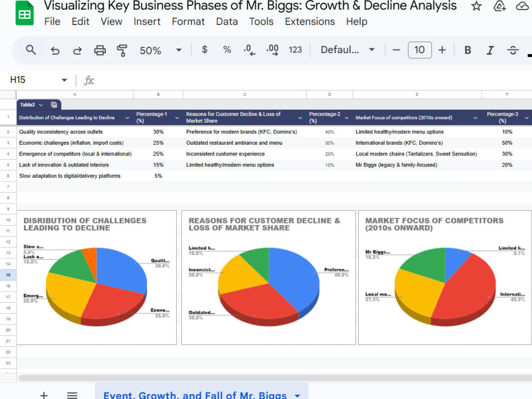Click cell 'Outdated restaurant ambiance and menu'
This screenshot has height=399, width=532.
pyautogui.click(x=245, y=143)
